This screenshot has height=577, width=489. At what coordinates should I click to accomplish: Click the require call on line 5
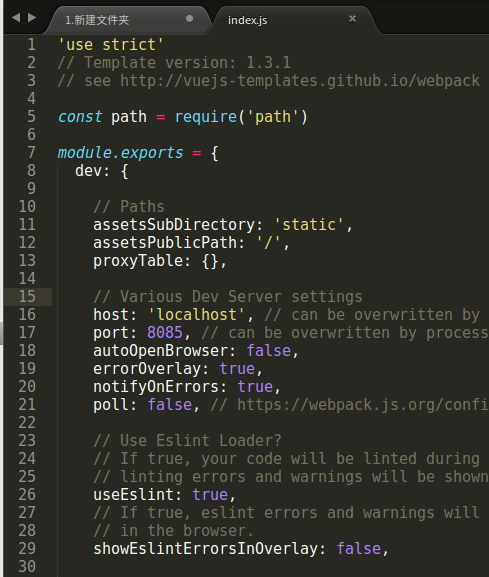click(206, 117)
